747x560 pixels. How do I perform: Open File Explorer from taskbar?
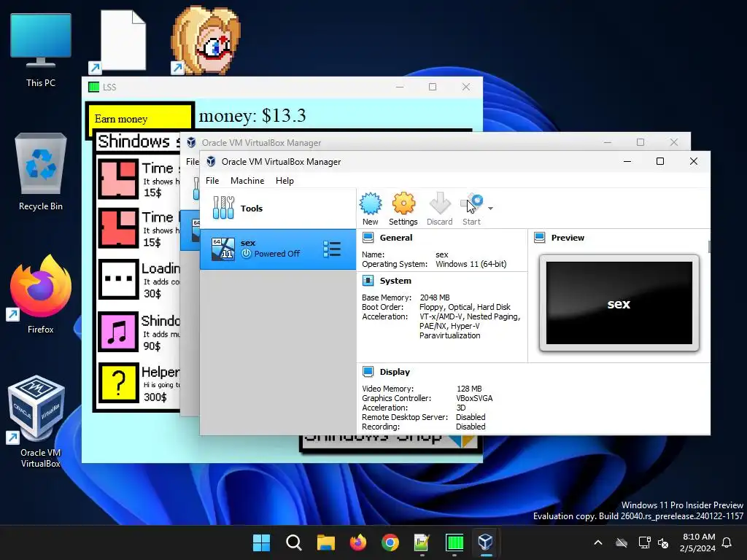(326, 542)
